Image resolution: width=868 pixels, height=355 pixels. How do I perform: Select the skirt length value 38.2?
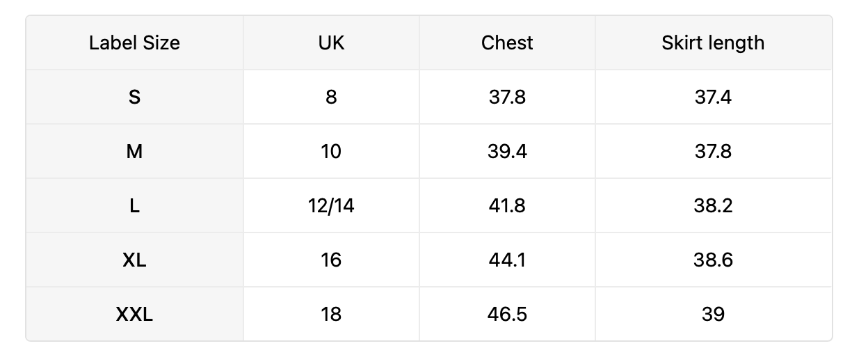tap(713, 205)
